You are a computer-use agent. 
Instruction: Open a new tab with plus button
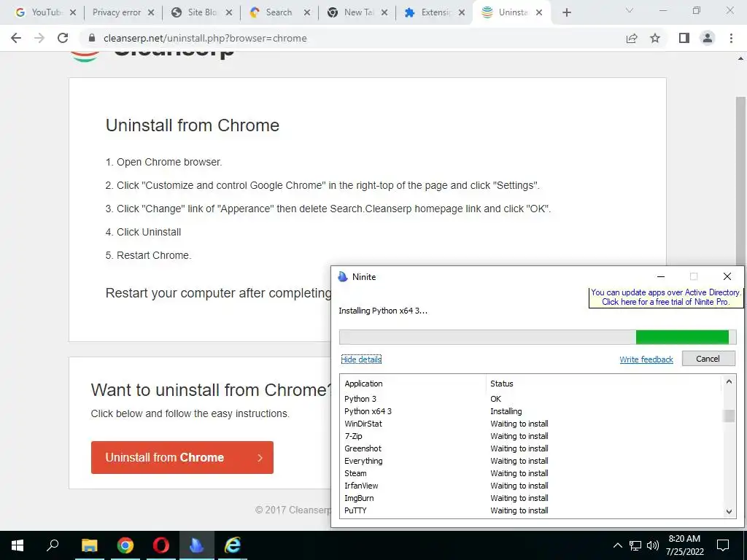click(x=566, y=12)
